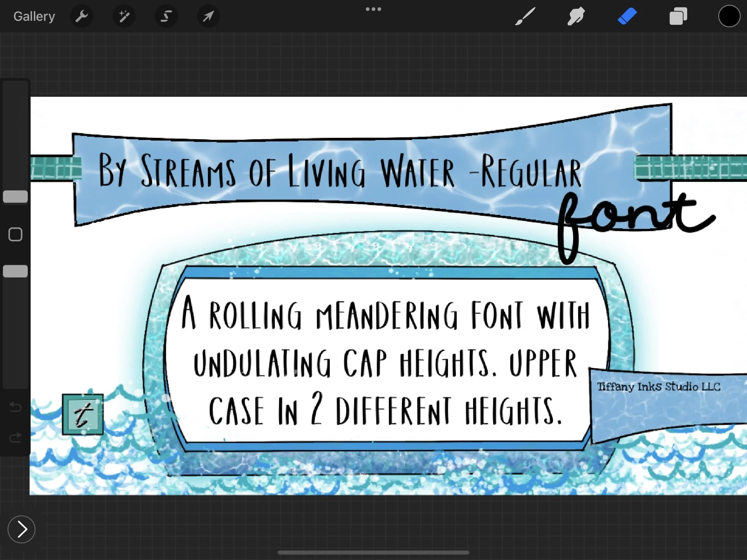747x560 pixels.
Task: Open the Layers panel
Action: pos(678,16)
